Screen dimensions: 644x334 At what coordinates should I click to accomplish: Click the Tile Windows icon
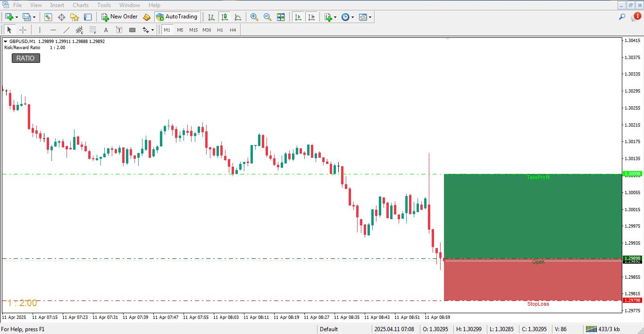[281, 17]
